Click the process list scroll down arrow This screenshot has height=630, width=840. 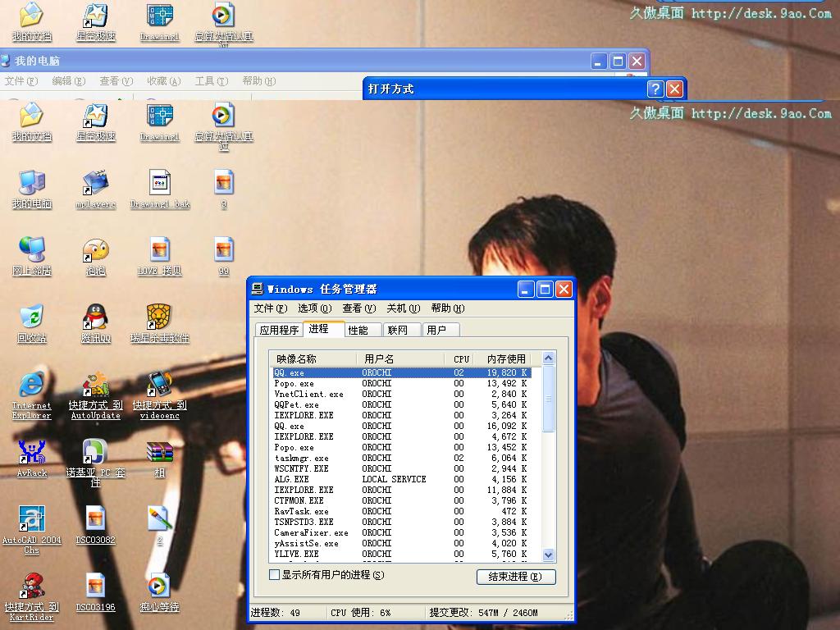pos(548,555)
